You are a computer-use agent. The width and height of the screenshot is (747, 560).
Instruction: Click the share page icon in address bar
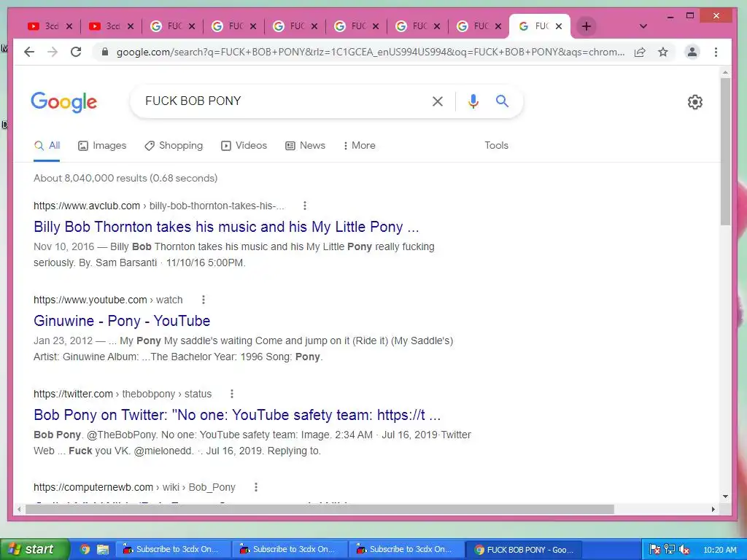(x=640, y=52)
